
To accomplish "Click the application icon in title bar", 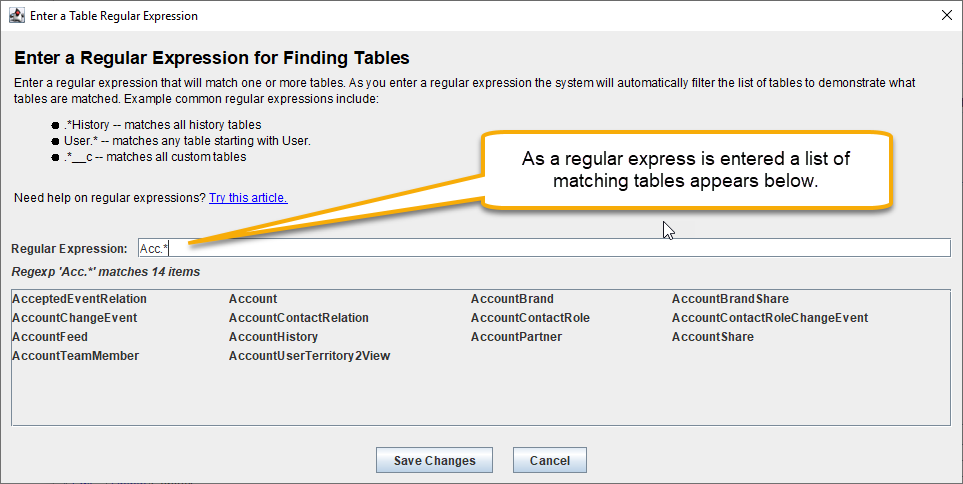I will (17, 15).
